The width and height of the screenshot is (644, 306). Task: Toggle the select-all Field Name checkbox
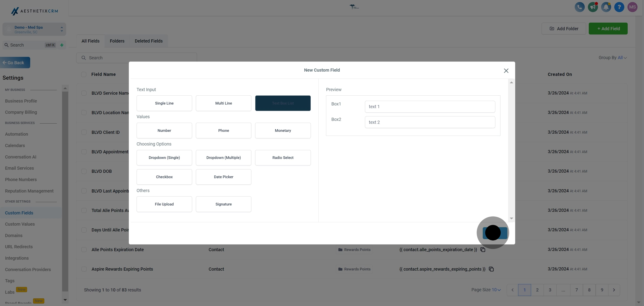pyautogui.click(x=84, y=75)
